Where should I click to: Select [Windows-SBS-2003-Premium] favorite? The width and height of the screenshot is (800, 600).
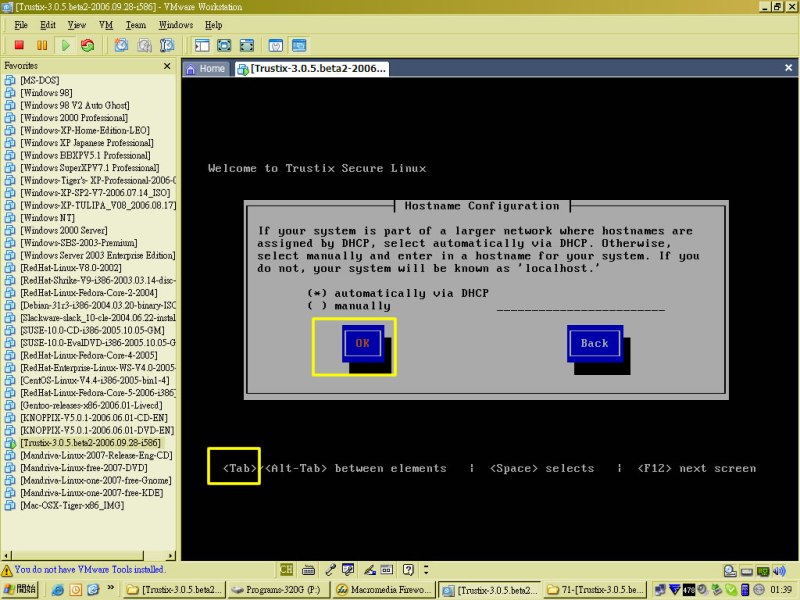pyautogui.click(x=79, y=242)
